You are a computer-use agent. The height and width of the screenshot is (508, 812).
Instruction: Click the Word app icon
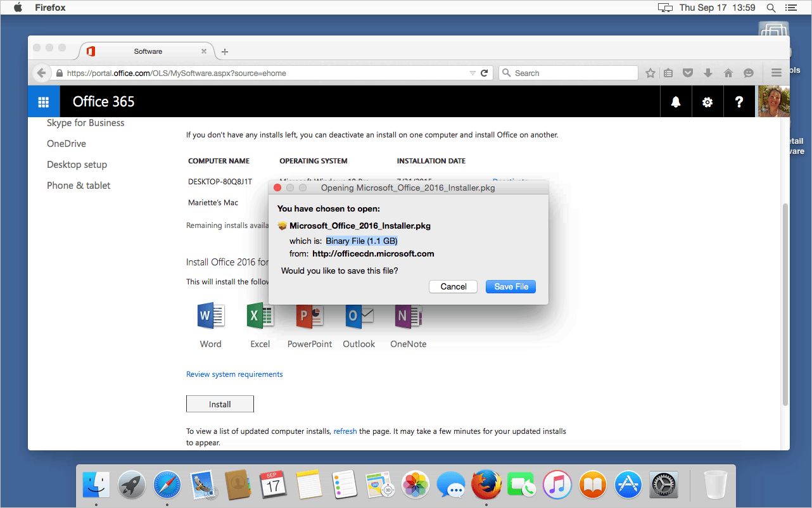point(211,316)
